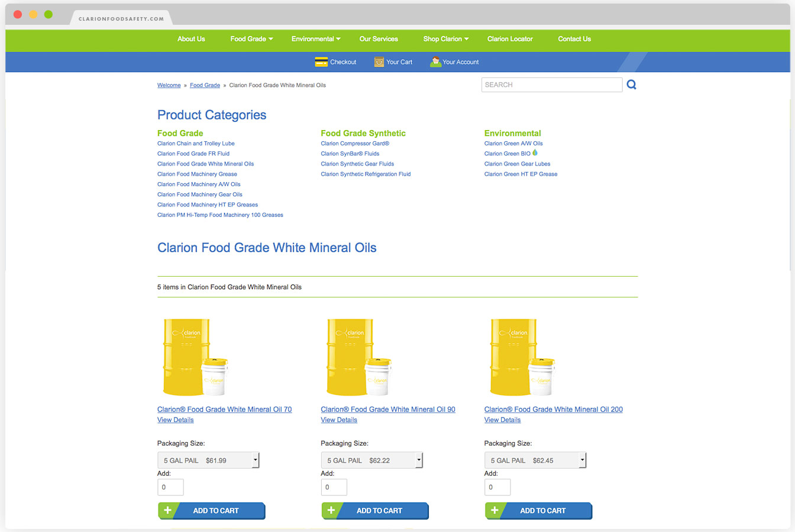Image resolution: width=795 pixels, height=532 pixels.
Task: Open the About Us menu item
Action: click(191, 39)
